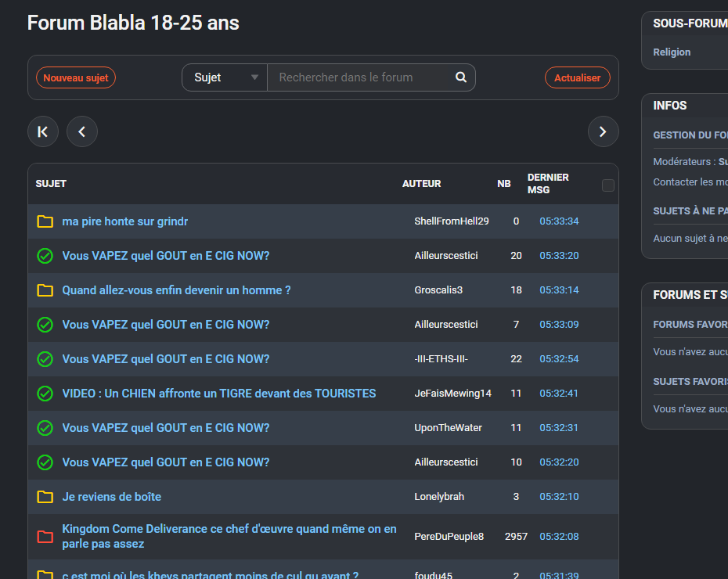Click red folder icon beside Kingdom Come topic
Image resolution: width=728 pixels, height=579 pixels.
click(x=45, y=537)
